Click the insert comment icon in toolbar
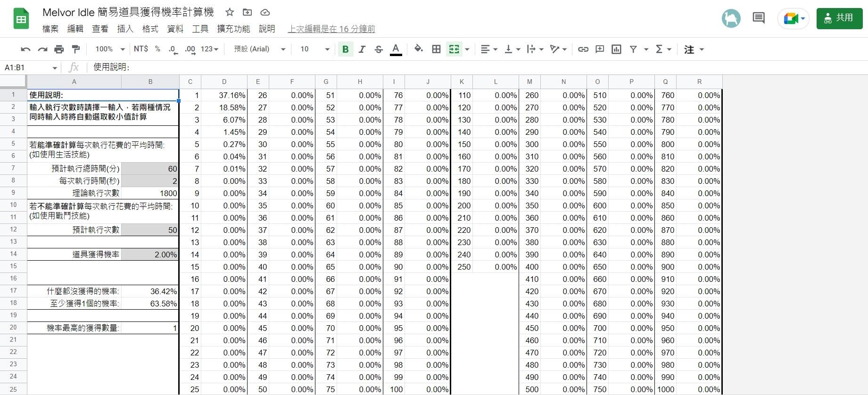This screenshot has height=395, width=868. click(600, 49)
